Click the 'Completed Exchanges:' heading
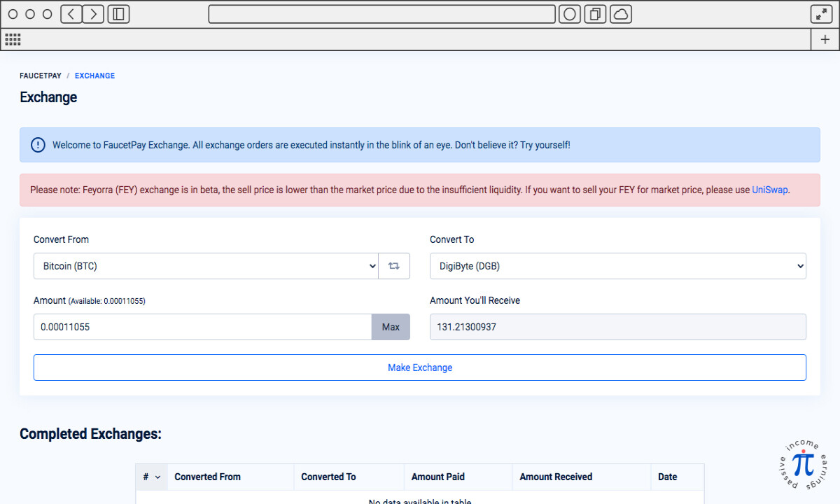The height and width of the screenshot is (504, 840). [90, 434]
